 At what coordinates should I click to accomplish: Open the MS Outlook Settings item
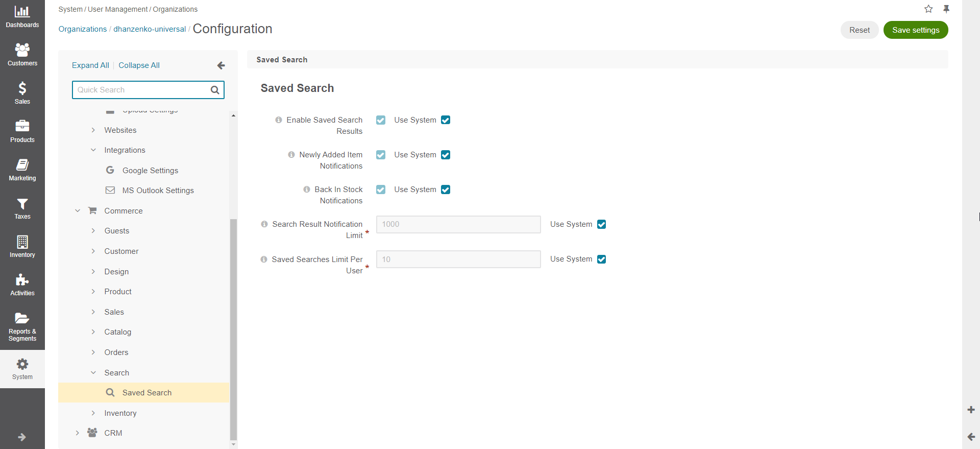click(158, 191)
